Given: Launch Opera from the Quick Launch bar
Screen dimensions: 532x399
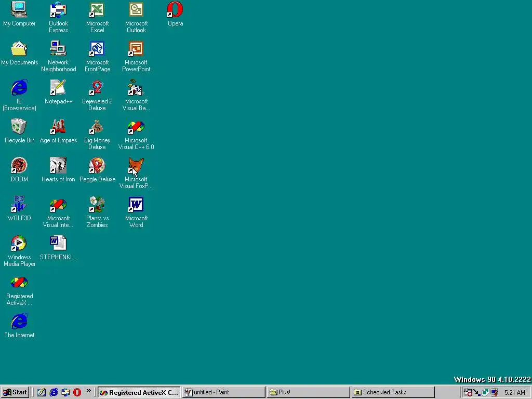Looking at the screenshot, I should [77, 392].
